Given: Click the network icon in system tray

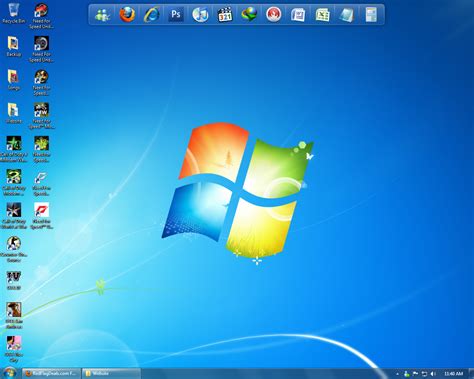Looking at the screenshot, I should [x=424, y=374].
